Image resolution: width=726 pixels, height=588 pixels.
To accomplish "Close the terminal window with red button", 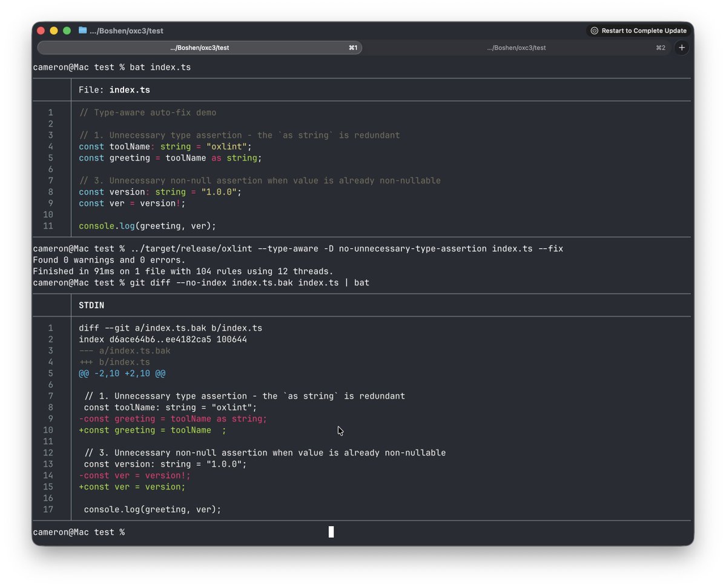I will (x=41, y=30).
